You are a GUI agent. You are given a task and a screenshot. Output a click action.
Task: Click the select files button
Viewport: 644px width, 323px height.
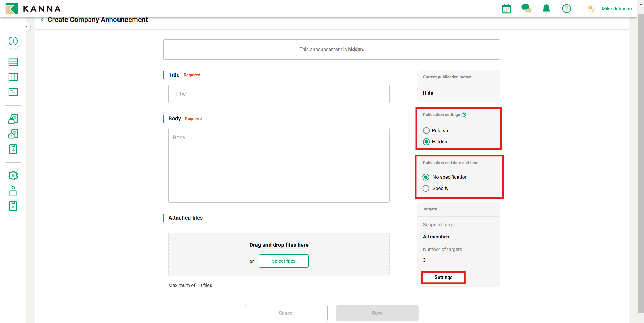tap(284, 261)
